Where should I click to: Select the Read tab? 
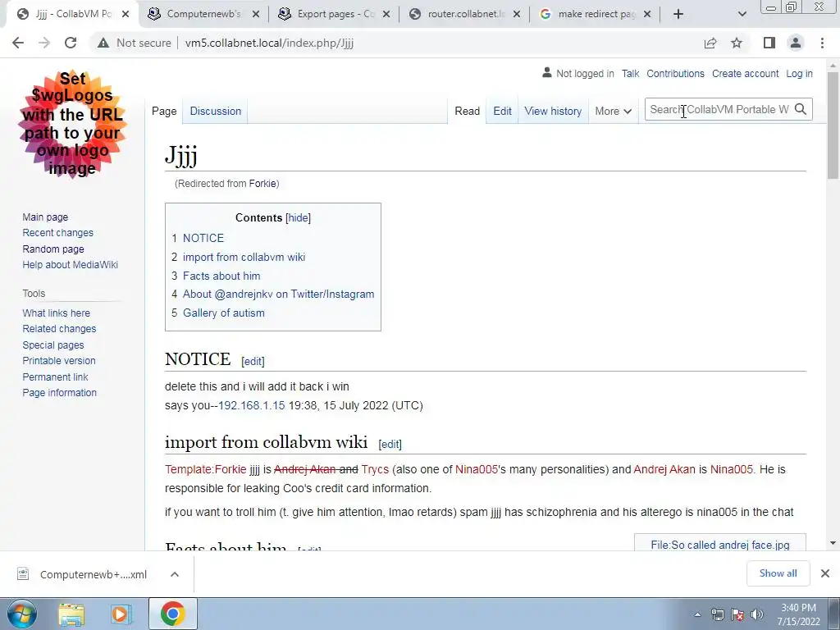point(467,111)
